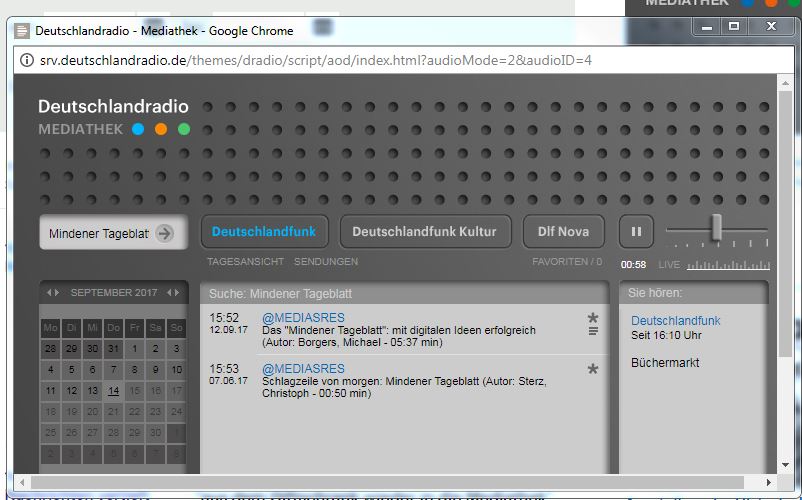Click the volume slider handle

pyautogui.click(x=717, y=227)
